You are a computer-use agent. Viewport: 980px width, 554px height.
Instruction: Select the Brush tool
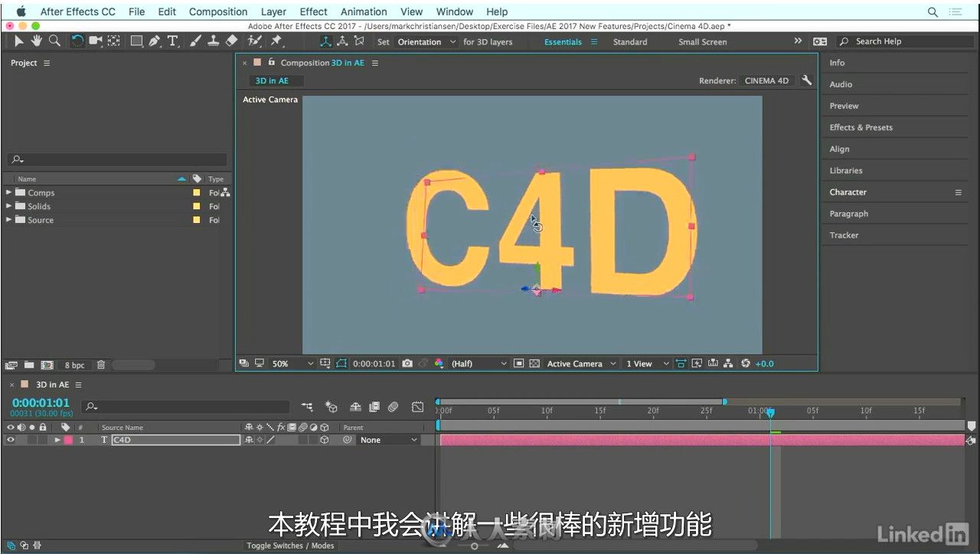click(195, 41)
